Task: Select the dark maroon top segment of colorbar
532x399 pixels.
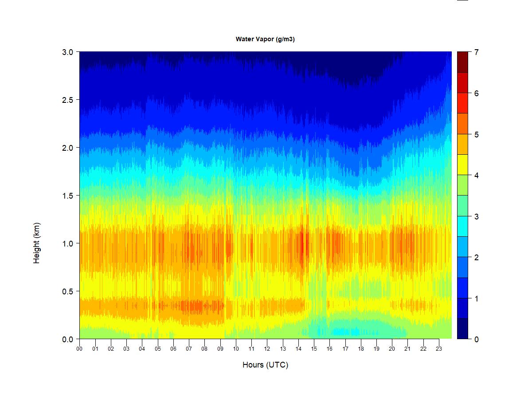Action: click(x=462, y=62)
